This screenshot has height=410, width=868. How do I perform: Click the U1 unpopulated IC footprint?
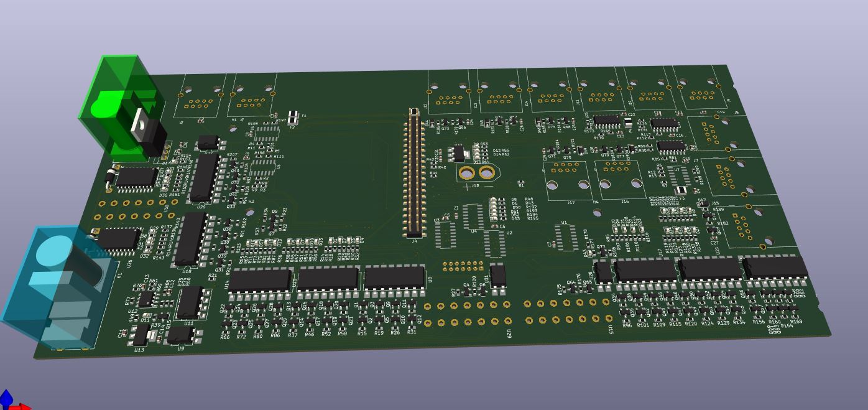566,236
